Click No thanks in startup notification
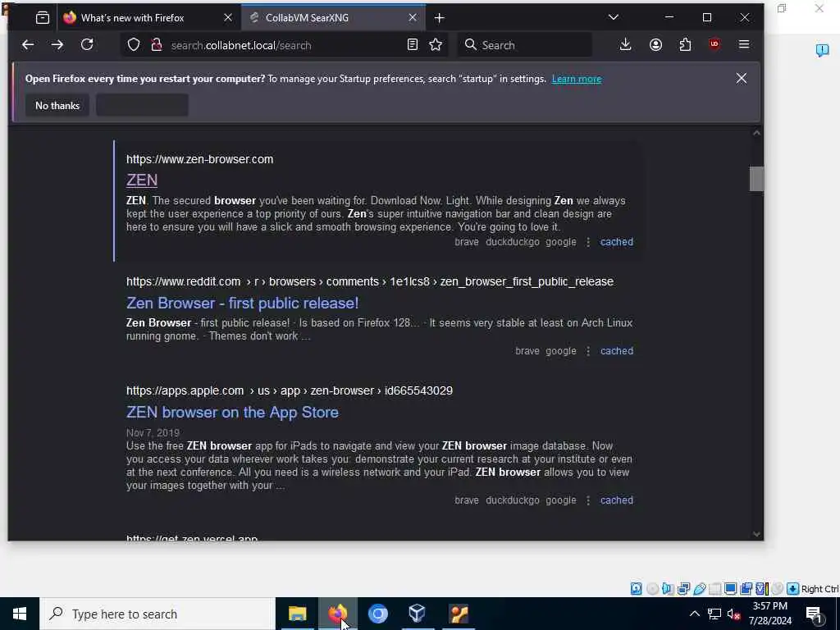Image resolution: width=840 pixels, height=630 pixels. point(57,106)
